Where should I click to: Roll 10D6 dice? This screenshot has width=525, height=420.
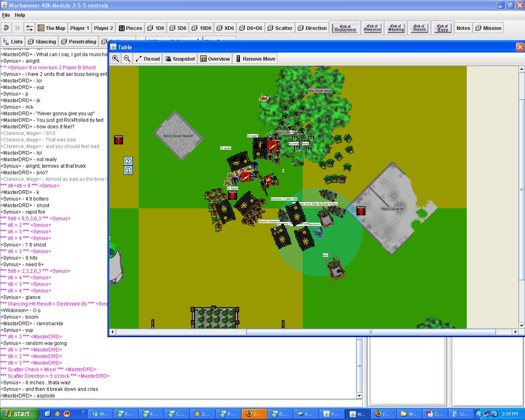pos(201,28)
